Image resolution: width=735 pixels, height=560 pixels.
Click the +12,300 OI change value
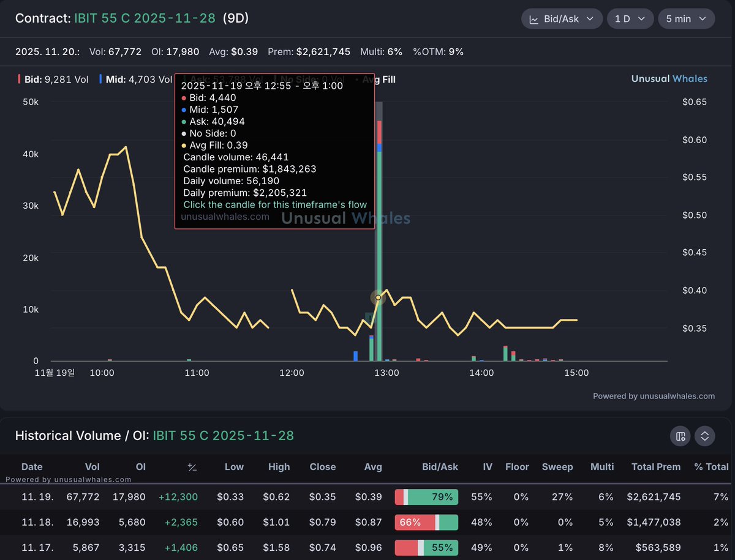pyautogui.click(x=178, y=497)
